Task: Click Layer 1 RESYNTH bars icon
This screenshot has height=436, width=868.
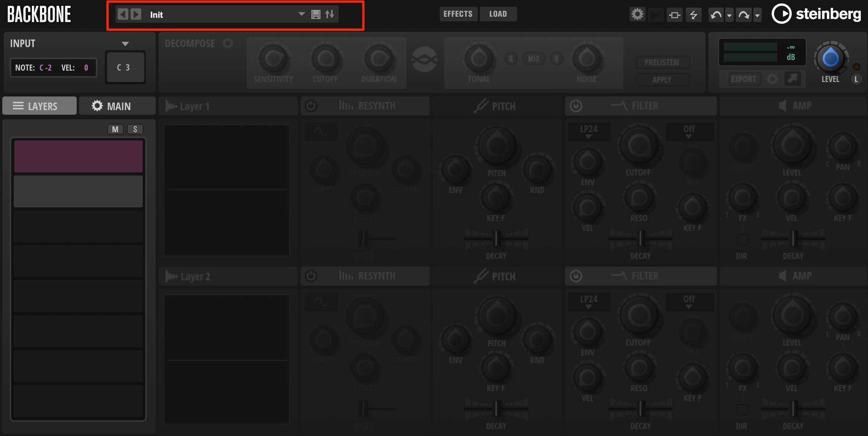Action: point(346,106)
